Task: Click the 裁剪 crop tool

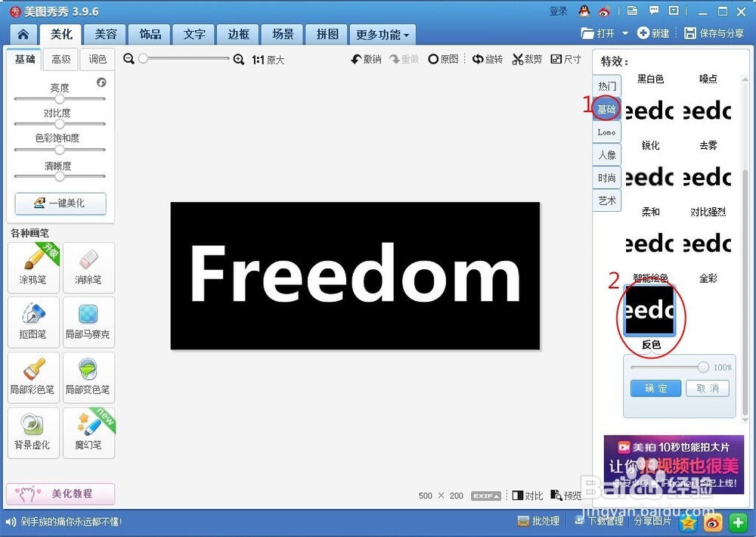Action: (527, 59)
